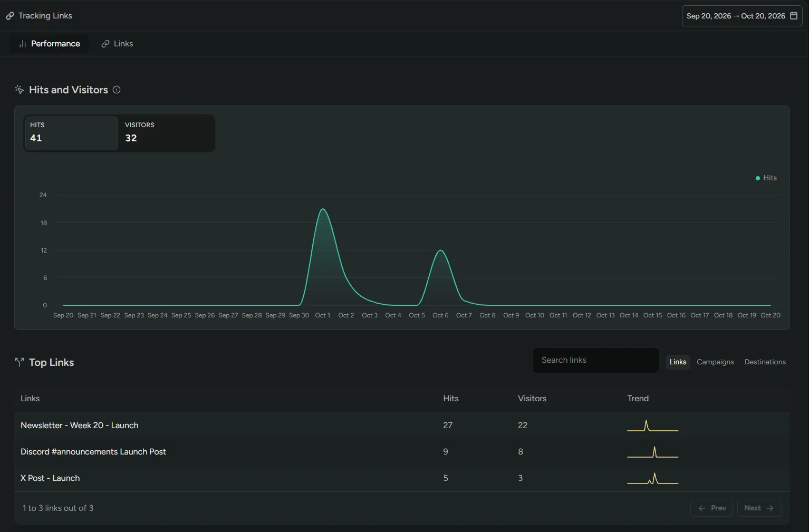809x532 pixels.
Task: Select the Campaigns filter
Action: [x=715, y=362]
